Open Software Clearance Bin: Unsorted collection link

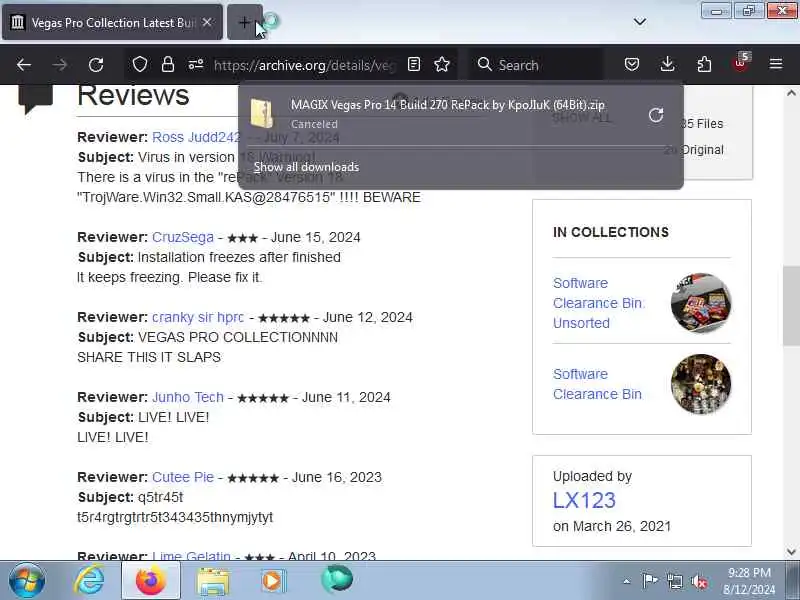click(x=599, y=303)
